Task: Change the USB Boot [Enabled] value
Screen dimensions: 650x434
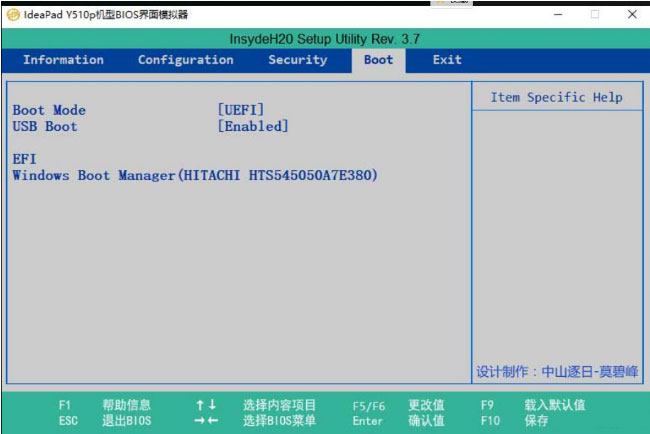Action: pos(253,126)
